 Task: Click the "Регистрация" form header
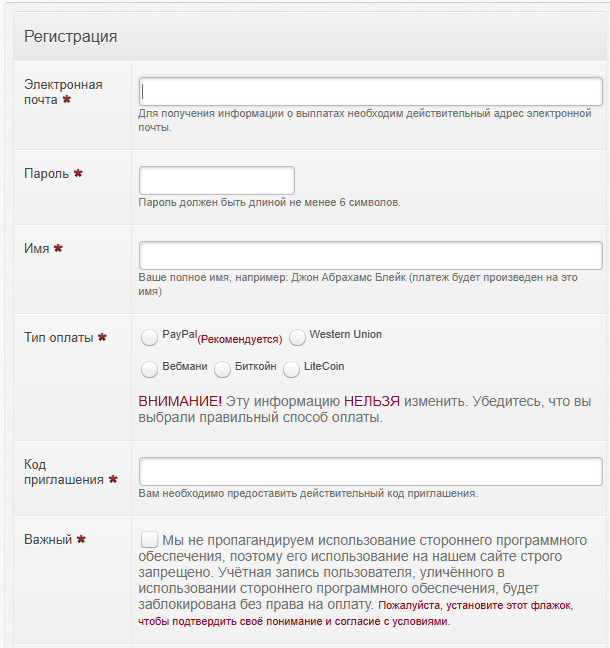(x=71, y=36)
